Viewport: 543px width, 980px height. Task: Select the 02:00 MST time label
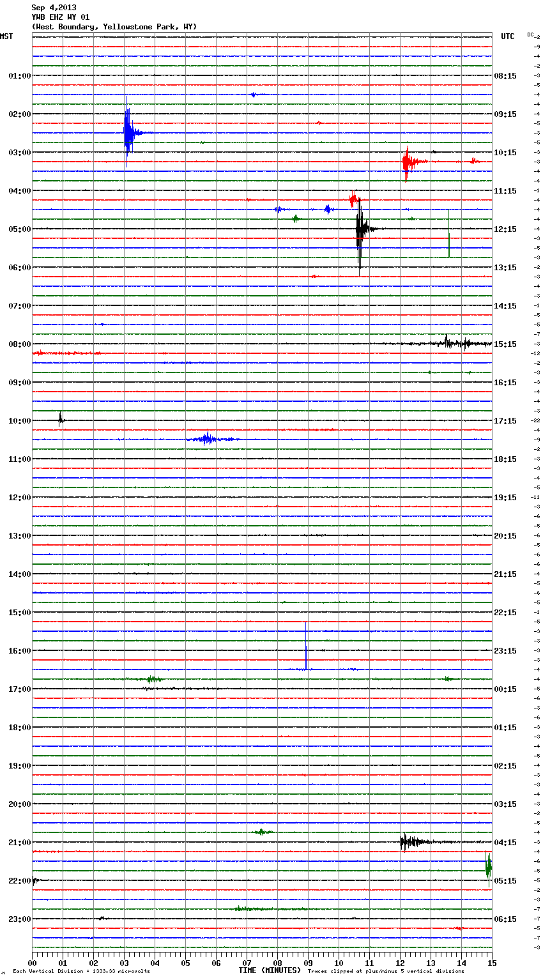click(x=20, y=114)
